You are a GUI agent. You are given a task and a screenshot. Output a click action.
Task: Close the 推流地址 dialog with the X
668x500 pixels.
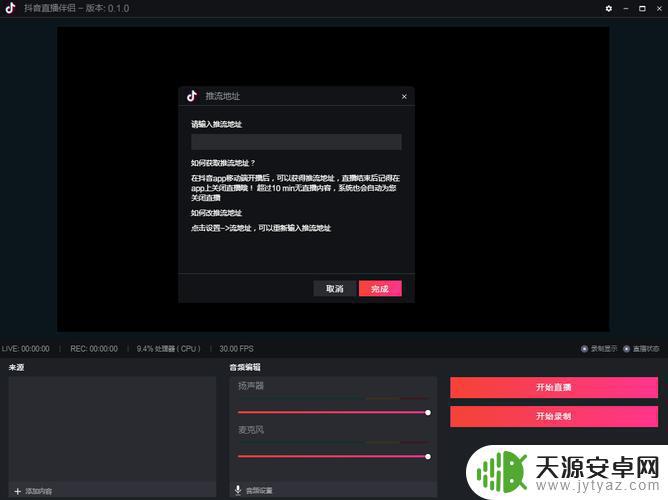tap(404, 97)
